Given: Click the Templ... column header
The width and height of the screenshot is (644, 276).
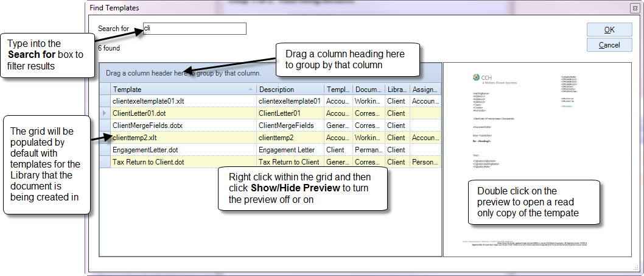Looking at the screenshot, I should (338, 89).
